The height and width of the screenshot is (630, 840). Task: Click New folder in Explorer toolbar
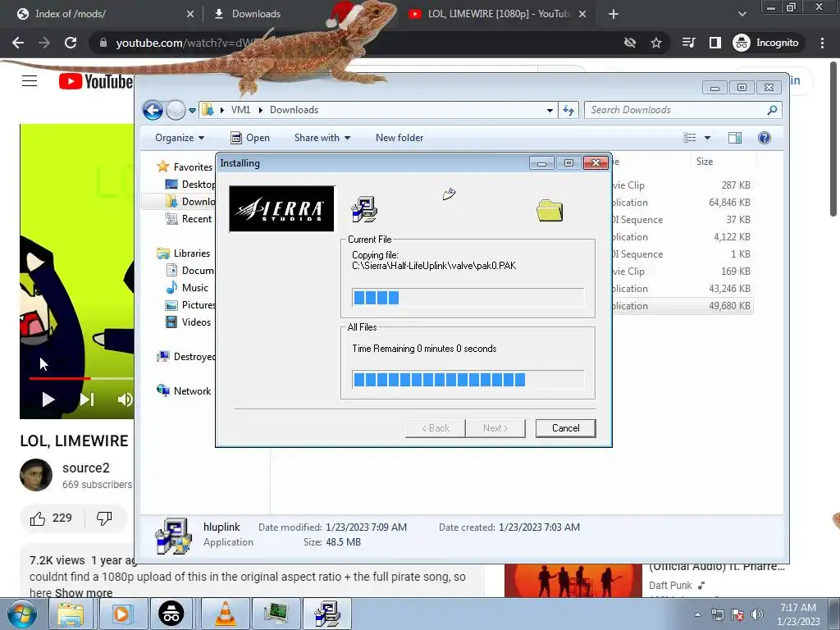[399, 138]
